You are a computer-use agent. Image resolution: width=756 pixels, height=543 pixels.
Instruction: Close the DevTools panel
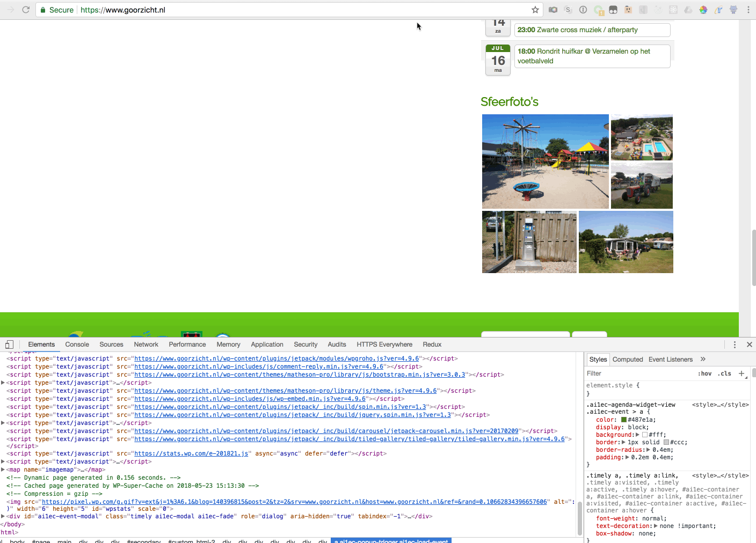pyautogui.click(x=750, y=344)
